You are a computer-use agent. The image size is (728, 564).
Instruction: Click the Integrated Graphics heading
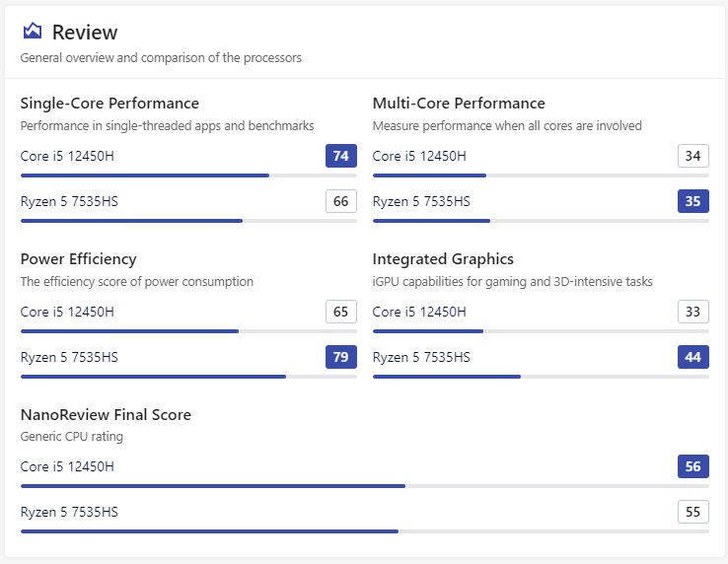click(x=443, y=259)
